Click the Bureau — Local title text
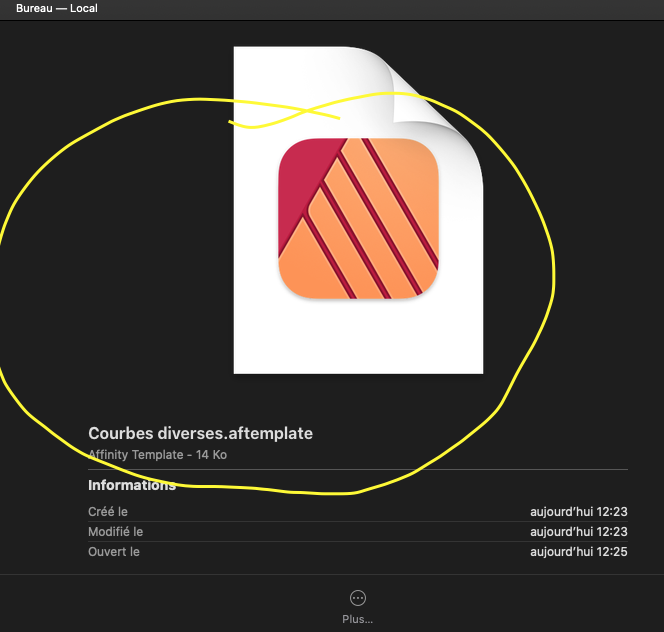The image size is (664, 632). click(57, 8)
